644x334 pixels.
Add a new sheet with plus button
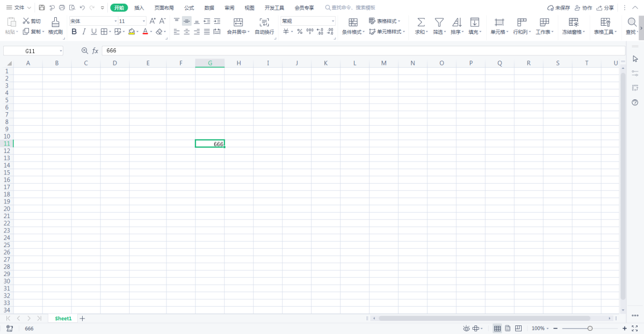click(x=82, y=318)
